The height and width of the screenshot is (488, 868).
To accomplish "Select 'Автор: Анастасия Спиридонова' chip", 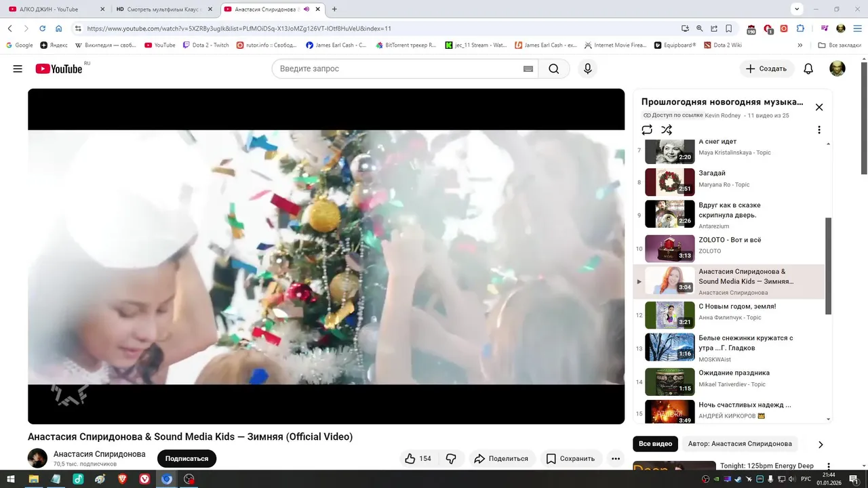I will coord(740,444).
